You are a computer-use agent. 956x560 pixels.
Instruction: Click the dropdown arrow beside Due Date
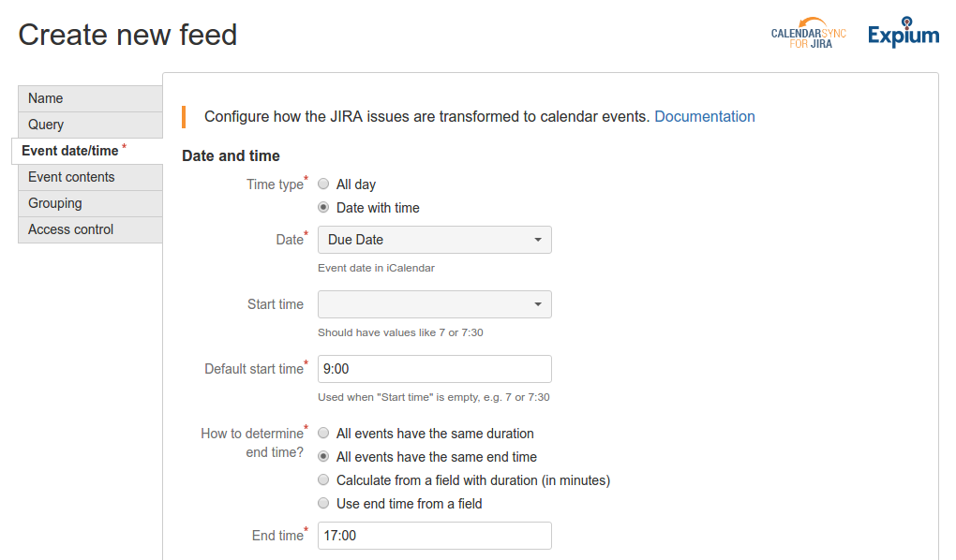tap(538, 240)
